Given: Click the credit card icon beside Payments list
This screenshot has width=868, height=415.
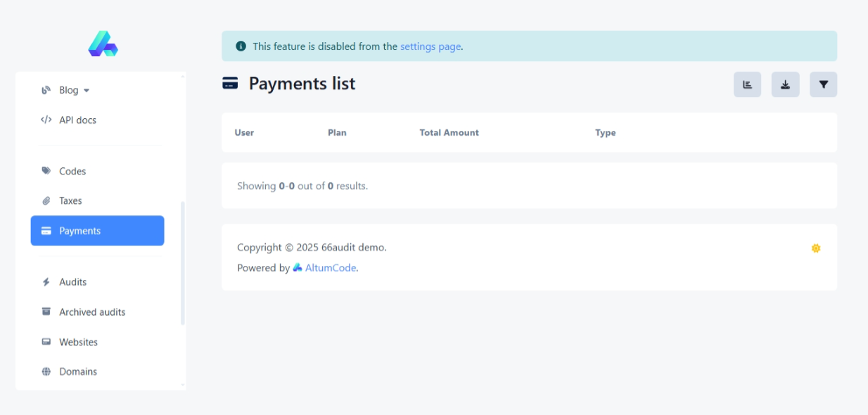Looking at the screenshot, I should pyautogui.click(x=230, y=84).
